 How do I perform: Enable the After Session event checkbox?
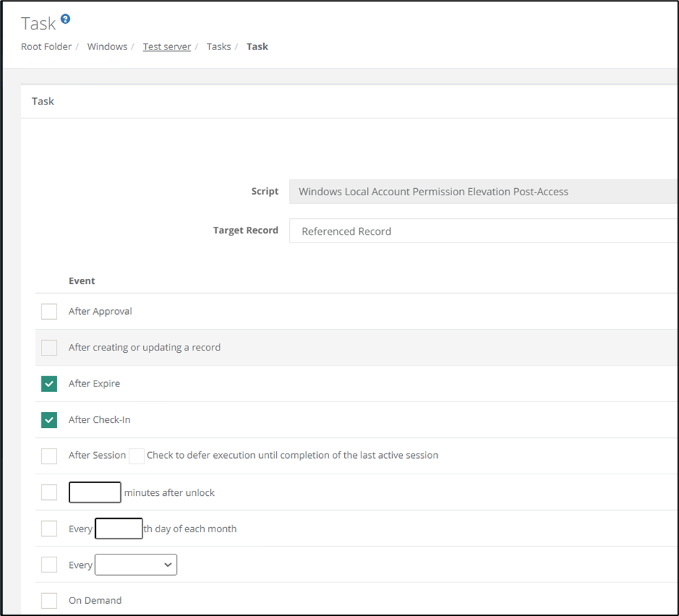pyautogui.click(x=49, y=456)
